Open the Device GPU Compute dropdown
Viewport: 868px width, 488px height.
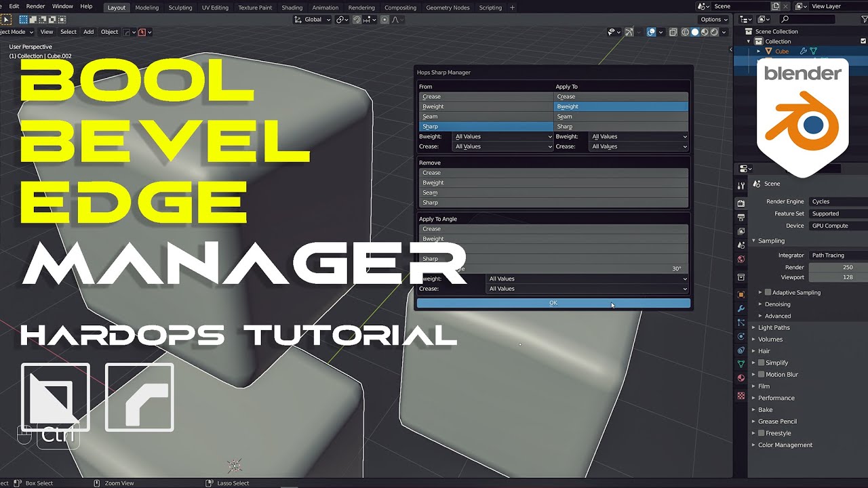click(838, 226)
